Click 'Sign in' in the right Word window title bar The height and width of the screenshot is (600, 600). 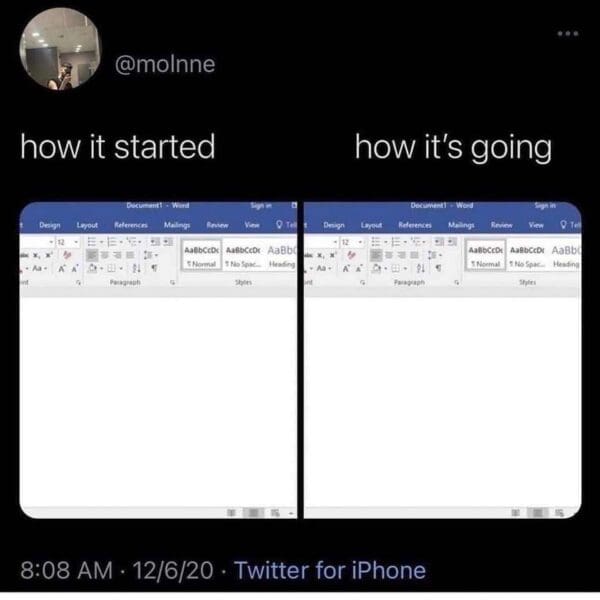545,205
